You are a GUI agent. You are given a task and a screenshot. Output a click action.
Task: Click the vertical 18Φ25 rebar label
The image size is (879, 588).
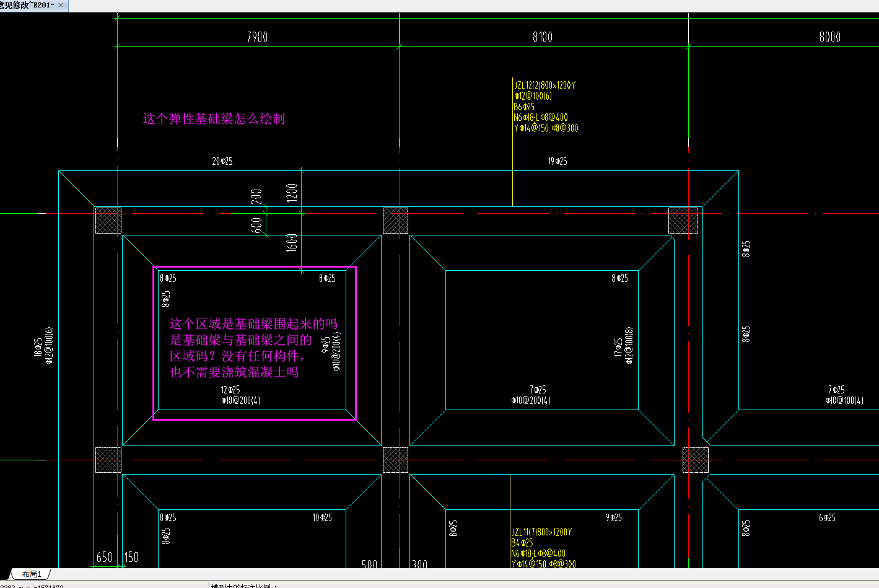point(38,348)
